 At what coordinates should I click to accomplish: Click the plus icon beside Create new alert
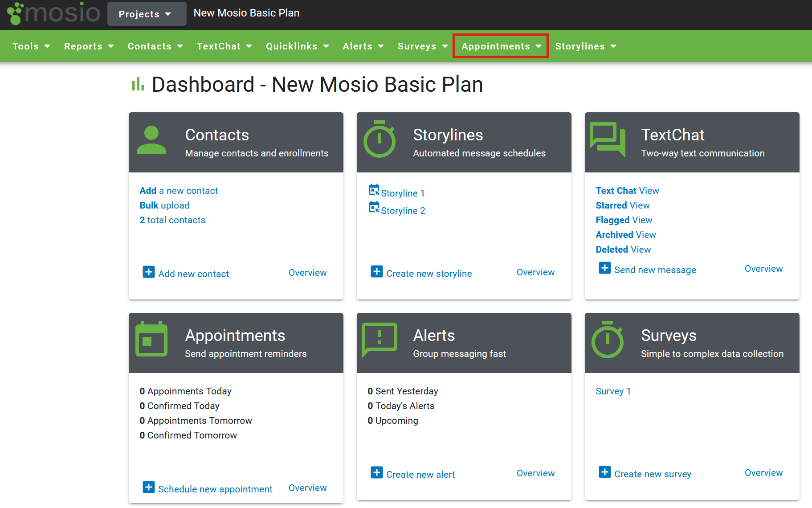pyautogui.click(x=377, y=472)
